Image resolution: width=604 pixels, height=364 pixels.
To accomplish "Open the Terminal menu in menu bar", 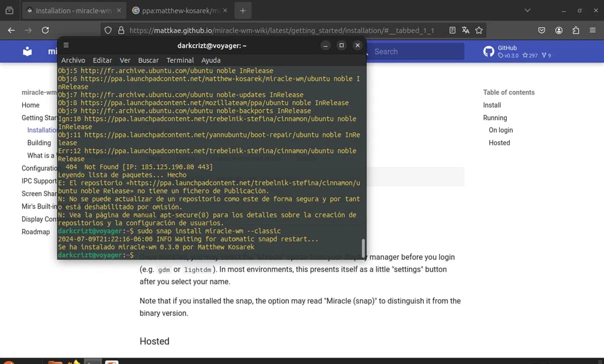I will [180, 60].
